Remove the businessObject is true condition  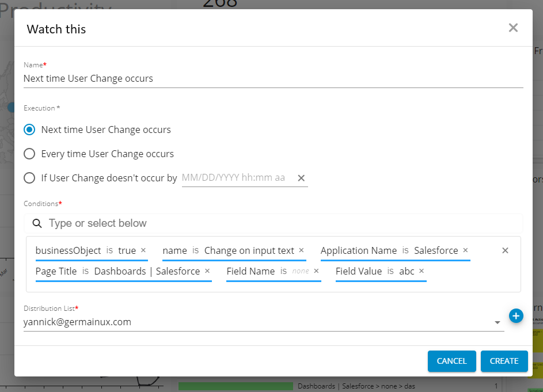(x=143, y=250)
